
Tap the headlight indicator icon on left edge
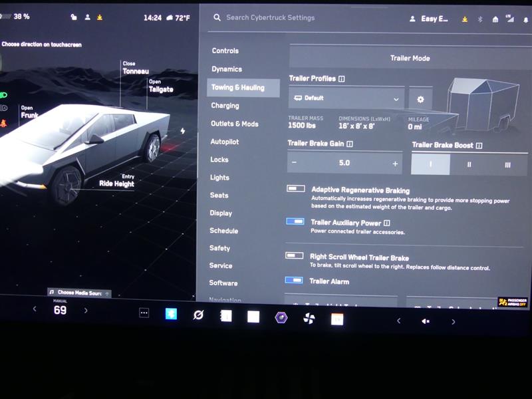coord(3,95)
